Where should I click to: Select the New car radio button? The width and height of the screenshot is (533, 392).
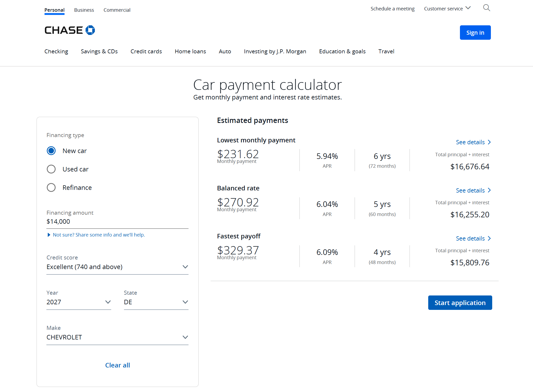[x=51, y=151]
